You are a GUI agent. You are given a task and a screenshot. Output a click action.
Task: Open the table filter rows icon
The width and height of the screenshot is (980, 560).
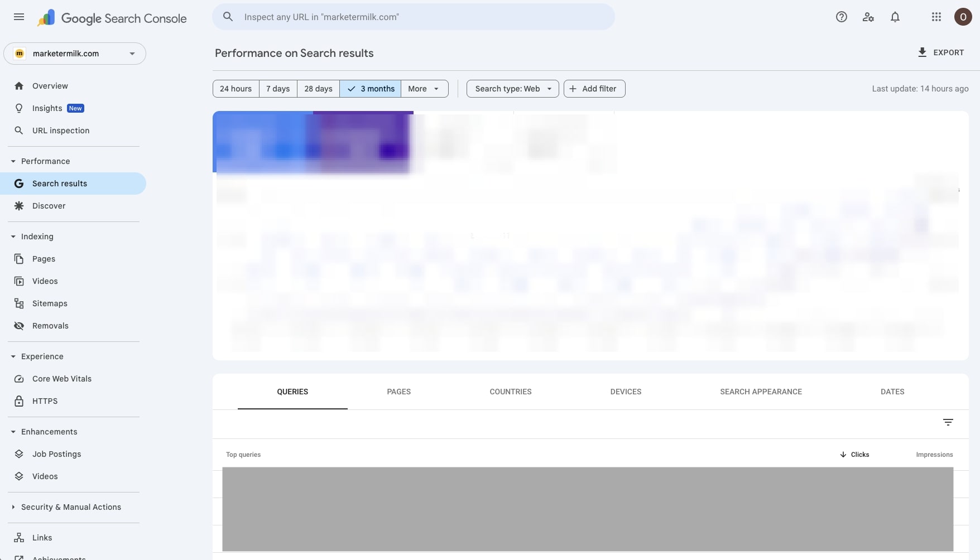[948, 422]
